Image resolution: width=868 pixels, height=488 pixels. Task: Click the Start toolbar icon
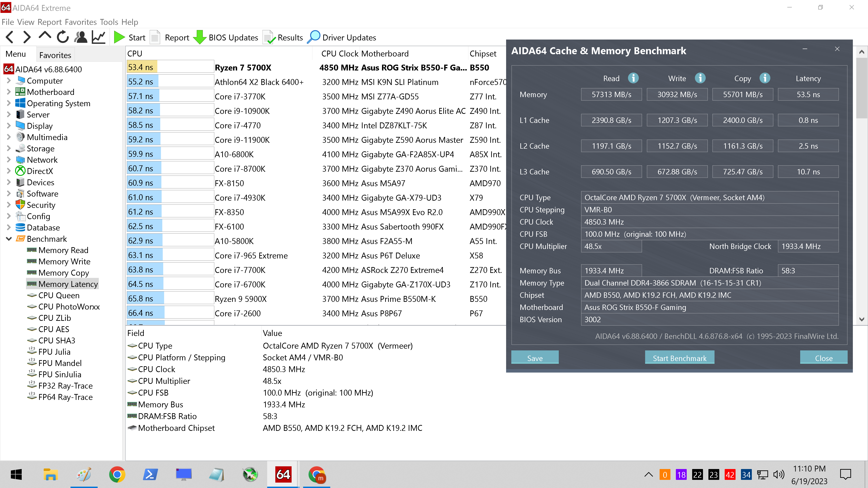pos(120,37)
